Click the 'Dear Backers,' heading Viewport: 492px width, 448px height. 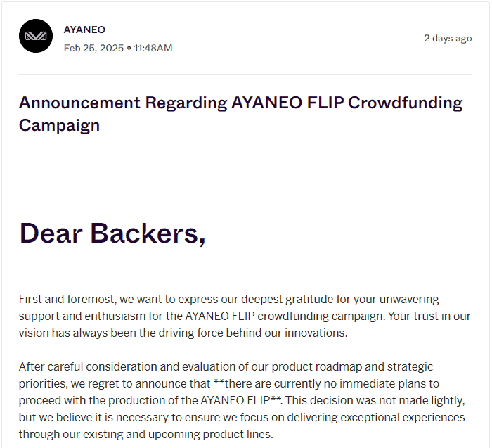(x=112, y=233)
